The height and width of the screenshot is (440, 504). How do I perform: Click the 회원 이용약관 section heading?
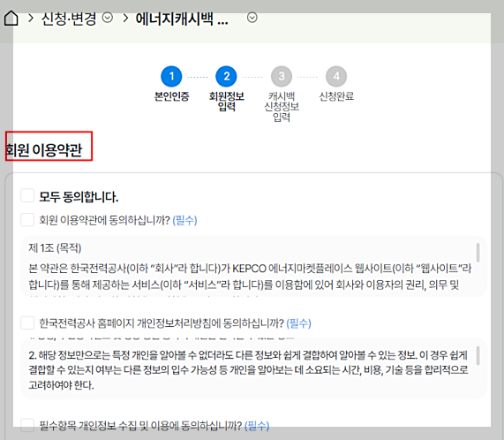pyautogui.click(x=44, y=150)
